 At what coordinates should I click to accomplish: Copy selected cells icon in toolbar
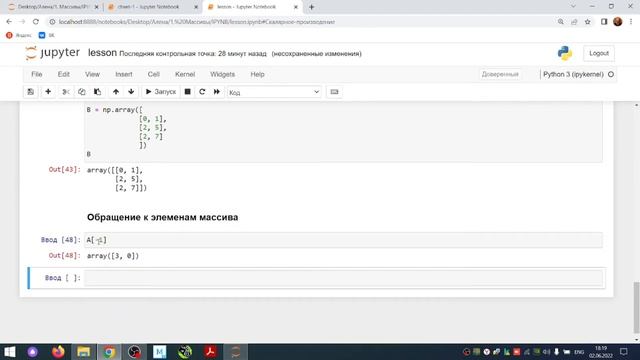[82, 92]
